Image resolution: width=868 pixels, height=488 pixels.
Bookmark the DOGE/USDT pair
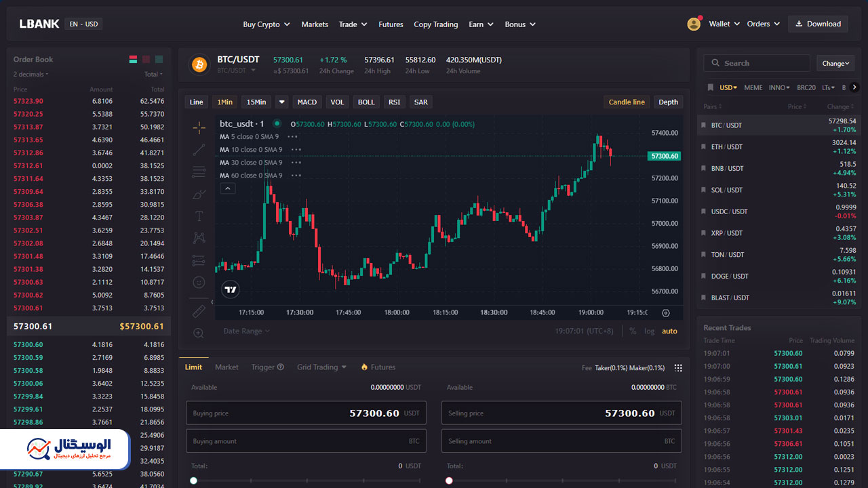[704, 277]
